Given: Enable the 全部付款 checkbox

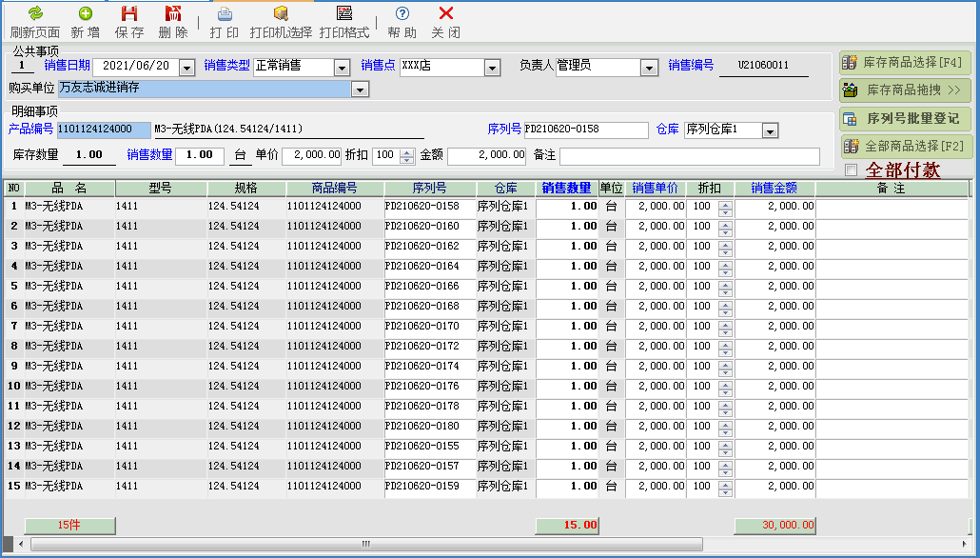Looking at the screenshot, I should pyautogui.click(x=852, y=170).
